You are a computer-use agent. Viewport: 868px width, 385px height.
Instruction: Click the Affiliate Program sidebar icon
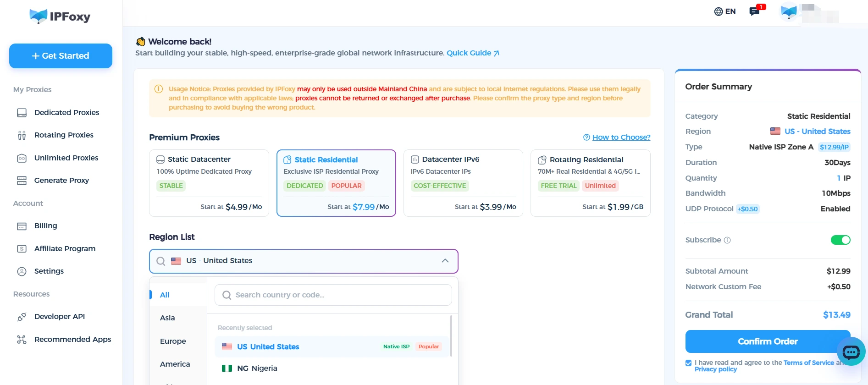[x=22, y=249]
